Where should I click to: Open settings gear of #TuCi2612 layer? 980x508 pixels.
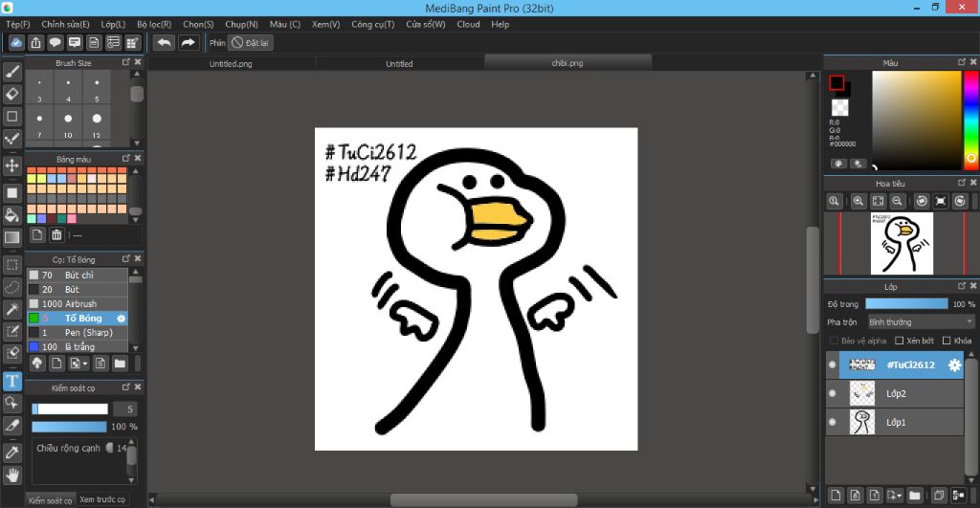[954, 364]
